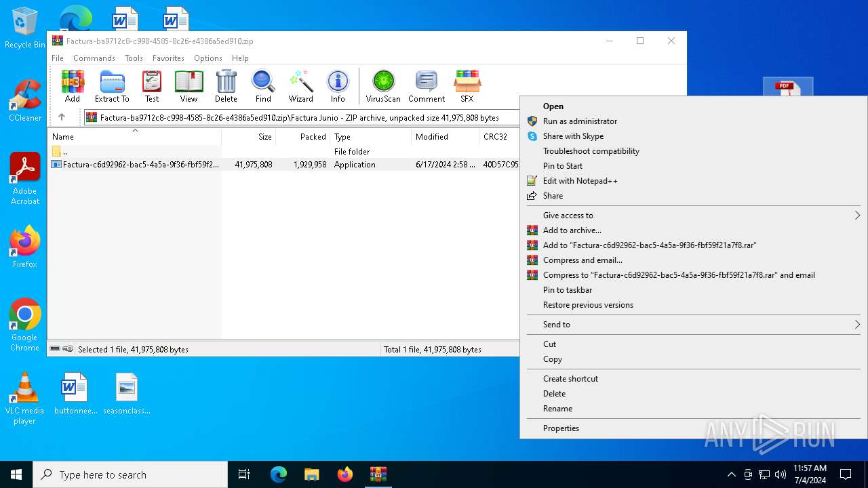Choose Delete in the context menu

tap(694, 394)
